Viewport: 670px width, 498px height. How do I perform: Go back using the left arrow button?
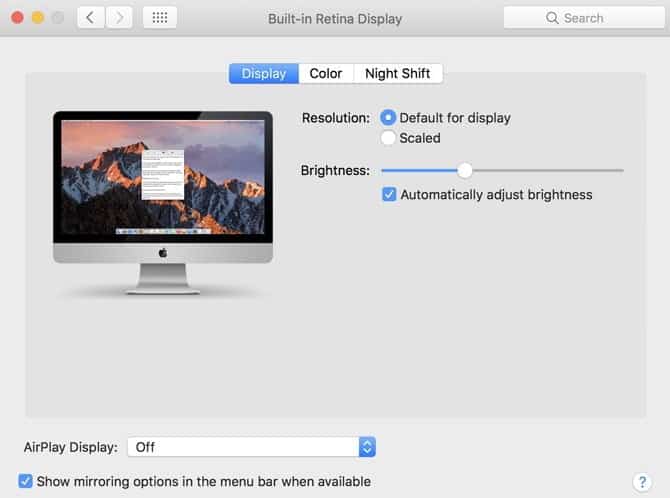point(91,18)
